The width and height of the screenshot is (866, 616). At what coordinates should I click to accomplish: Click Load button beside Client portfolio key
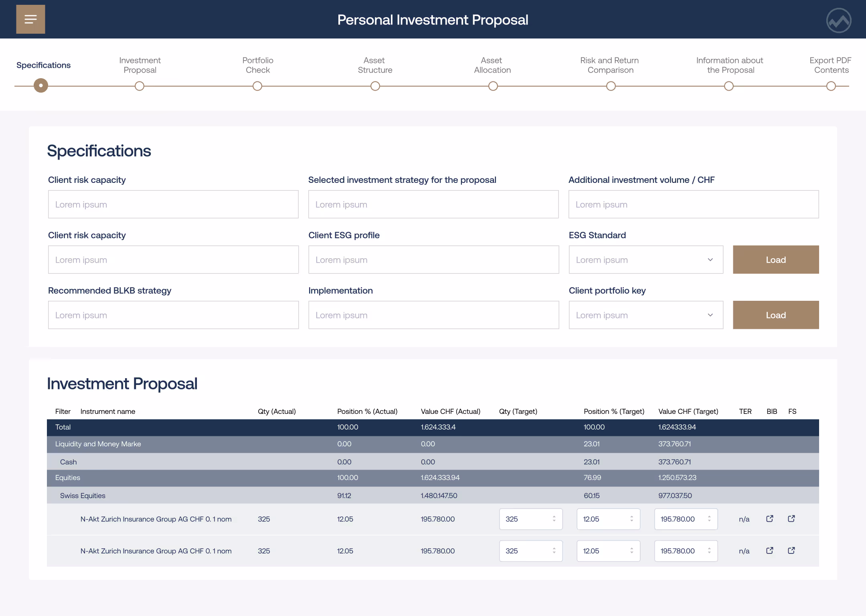775,315
